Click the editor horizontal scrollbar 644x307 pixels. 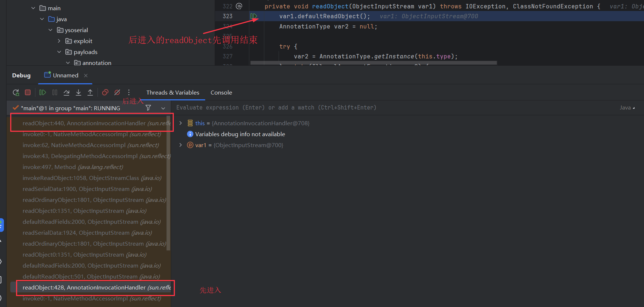[373, 63]
